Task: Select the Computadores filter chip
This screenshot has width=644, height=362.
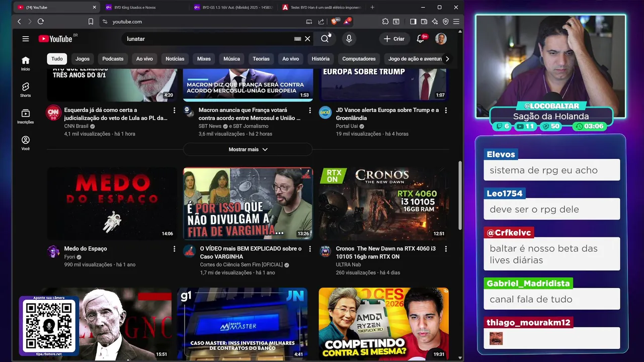Action: [359, 59]
